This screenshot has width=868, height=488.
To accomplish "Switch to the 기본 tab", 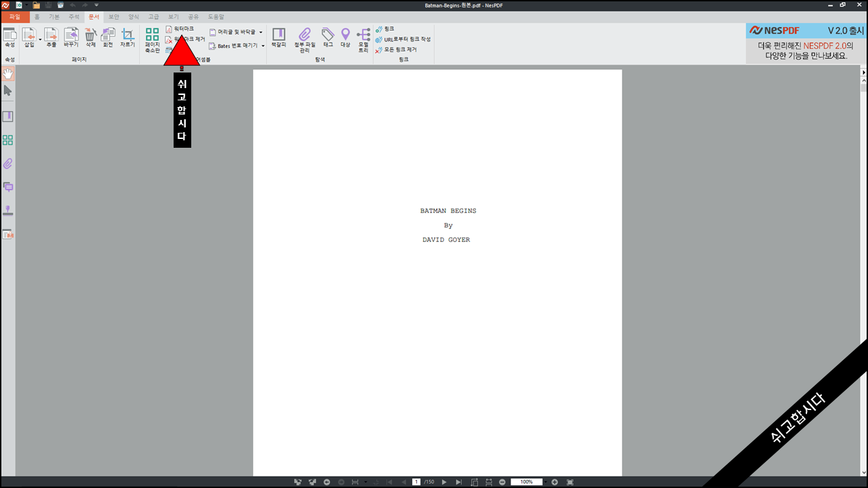I will [x=54, y=16].
